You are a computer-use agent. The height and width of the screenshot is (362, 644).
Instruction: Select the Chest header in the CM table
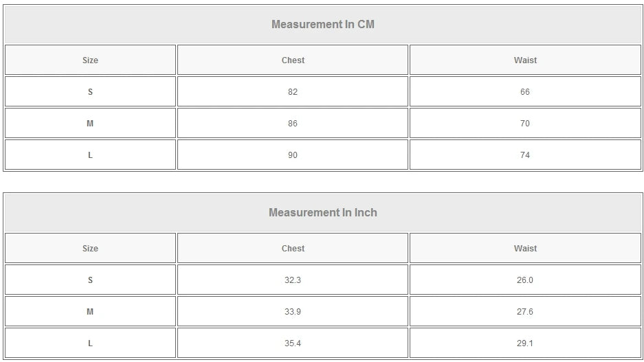[293, 60]
